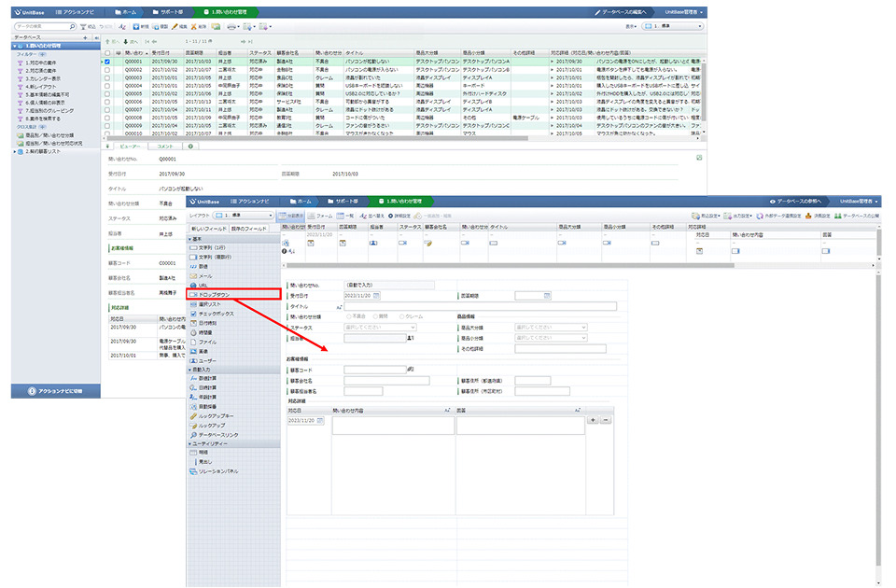Uncheck the selected Q00001 row checkbox
This screenshot has width=896, height=588.
(107, 62)
